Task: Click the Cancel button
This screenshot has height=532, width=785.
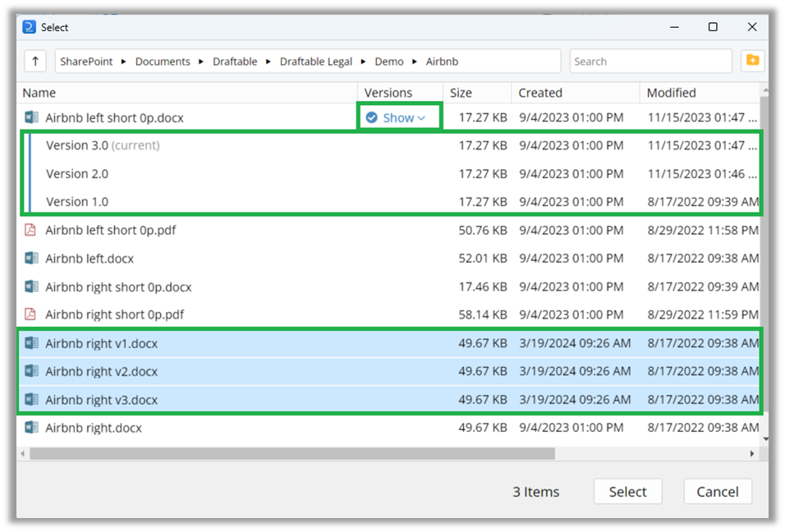Action: (718, 492)
